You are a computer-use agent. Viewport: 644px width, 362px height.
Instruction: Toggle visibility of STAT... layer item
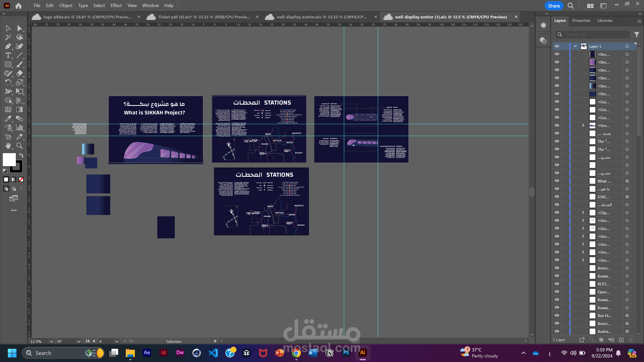tap(557, 197)
